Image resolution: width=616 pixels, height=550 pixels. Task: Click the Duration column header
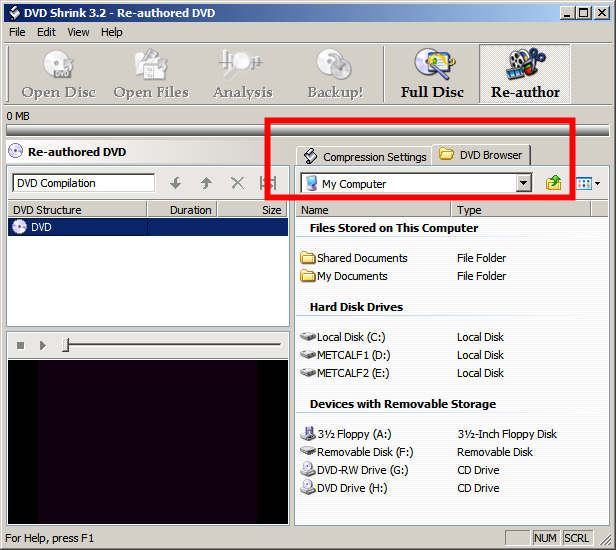point(182,210)
